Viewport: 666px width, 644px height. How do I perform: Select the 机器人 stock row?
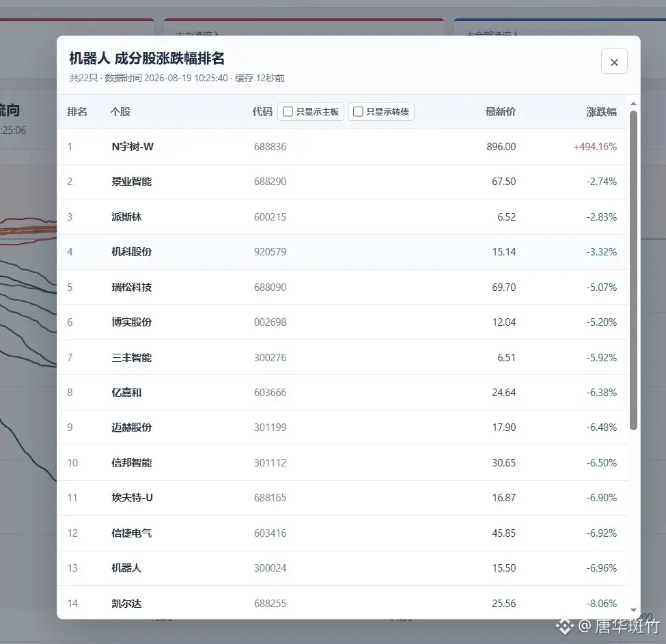[342, 568]
